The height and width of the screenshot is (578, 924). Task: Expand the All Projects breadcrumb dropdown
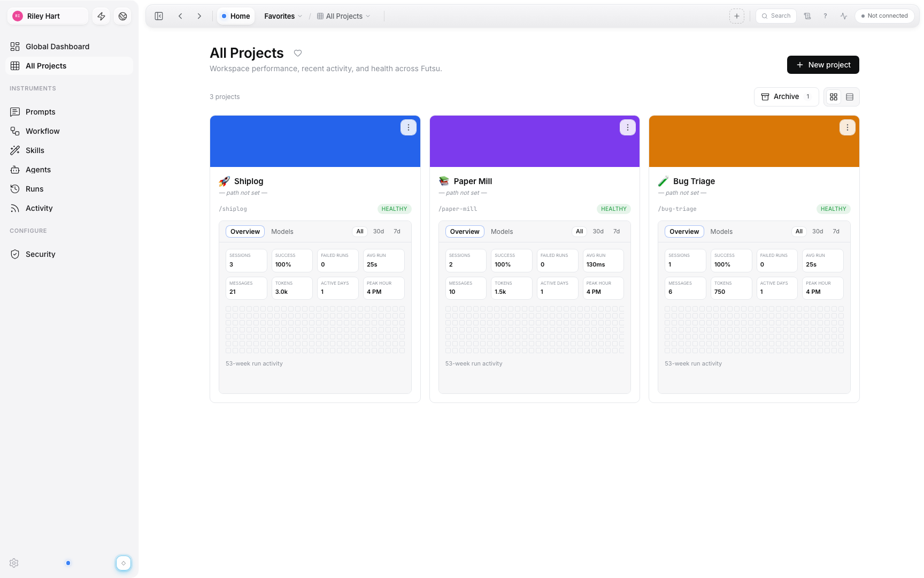coord(343,16)
